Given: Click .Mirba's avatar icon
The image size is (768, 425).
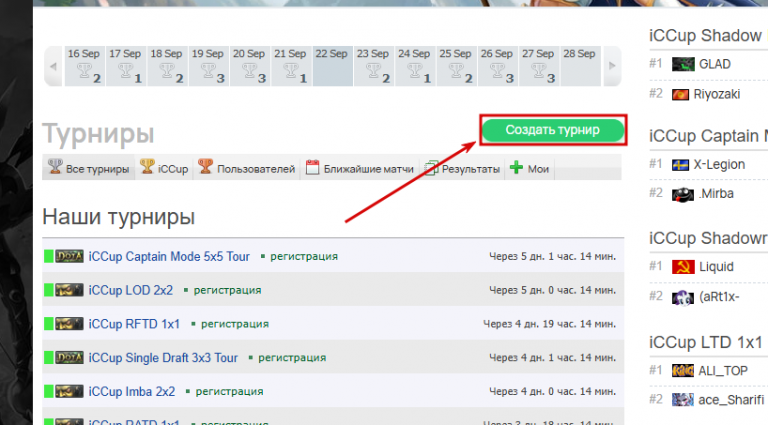Looking at the screenshot, I should tap(683, 194).
